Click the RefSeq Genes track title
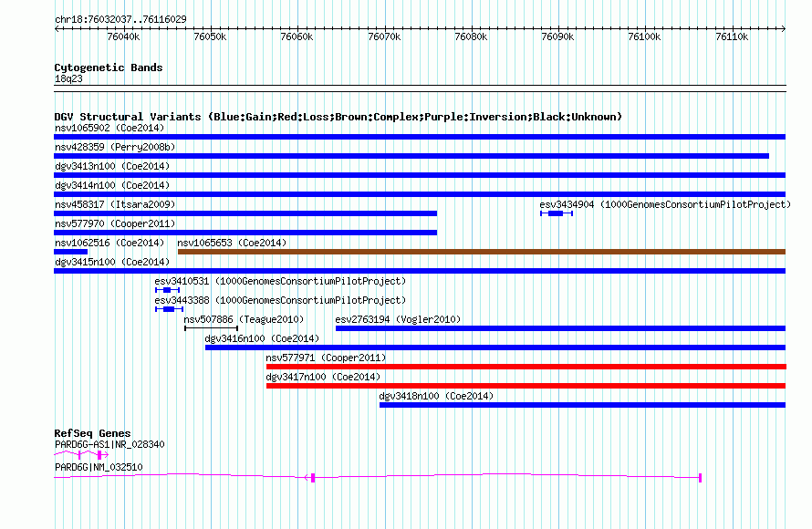Image resolution: width=812 pixels, height=529 pixels. (x=92, y=432)
